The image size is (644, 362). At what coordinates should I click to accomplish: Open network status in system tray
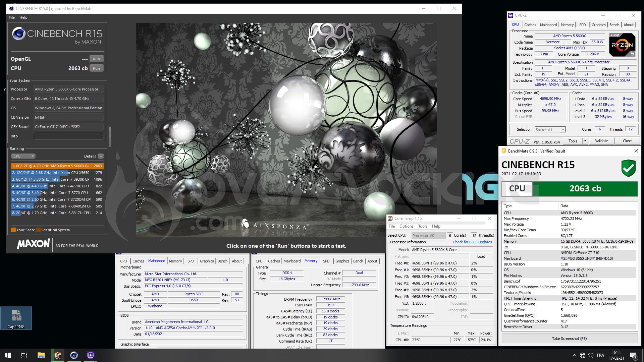click(583, 355)
